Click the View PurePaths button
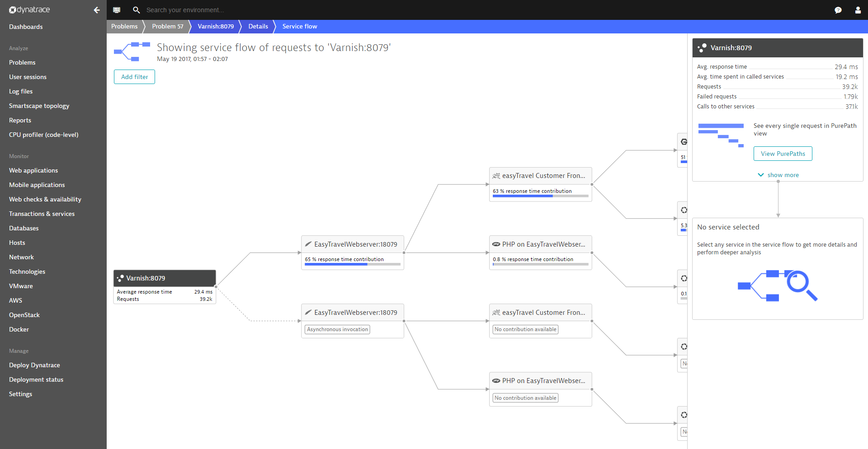This screenshot has height=449, width=868. pos(783,154)
